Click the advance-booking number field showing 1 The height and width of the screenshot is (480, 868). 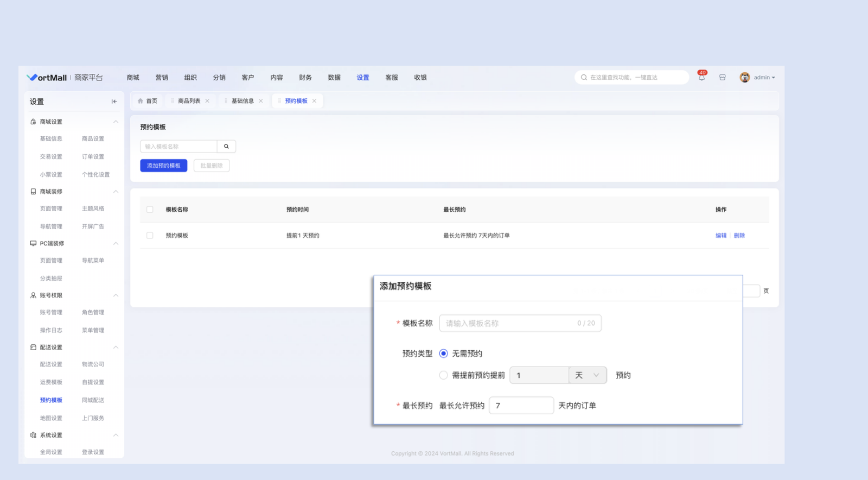pos(539,375)
